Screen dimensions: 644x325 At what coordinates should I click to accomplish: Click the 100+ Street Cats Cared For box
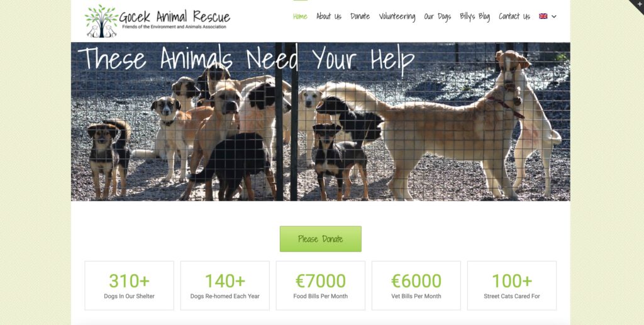click(512, 285)
